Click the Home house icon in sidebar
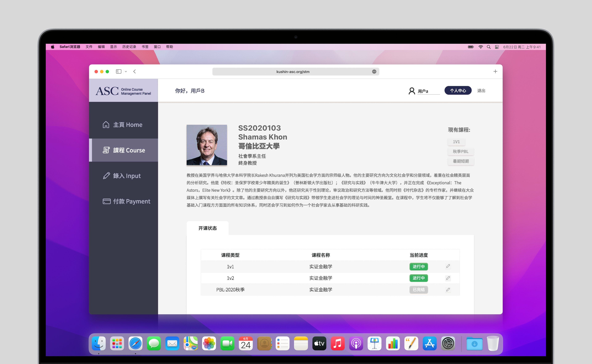The height and width of the screenshot is (364, 592). [x=106, y=124]
